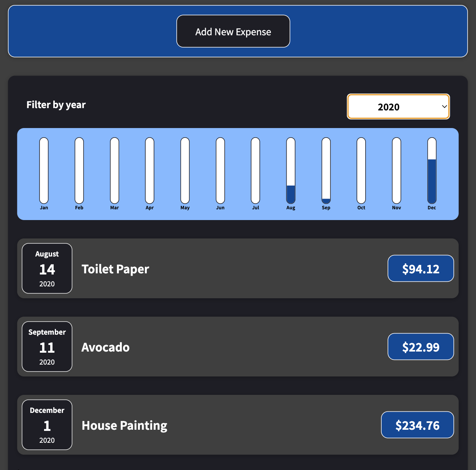Click the $94.12 amount badge

[420, 268]
